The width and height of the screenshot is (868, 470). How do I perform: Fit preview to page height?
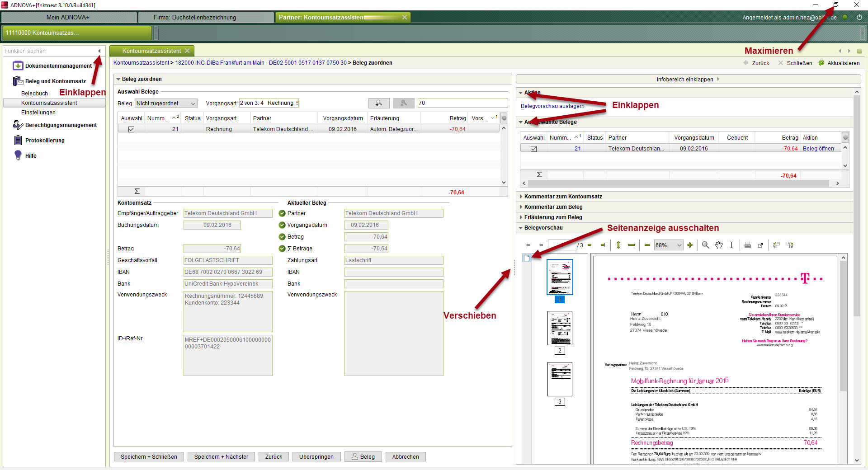click(618, 245)
